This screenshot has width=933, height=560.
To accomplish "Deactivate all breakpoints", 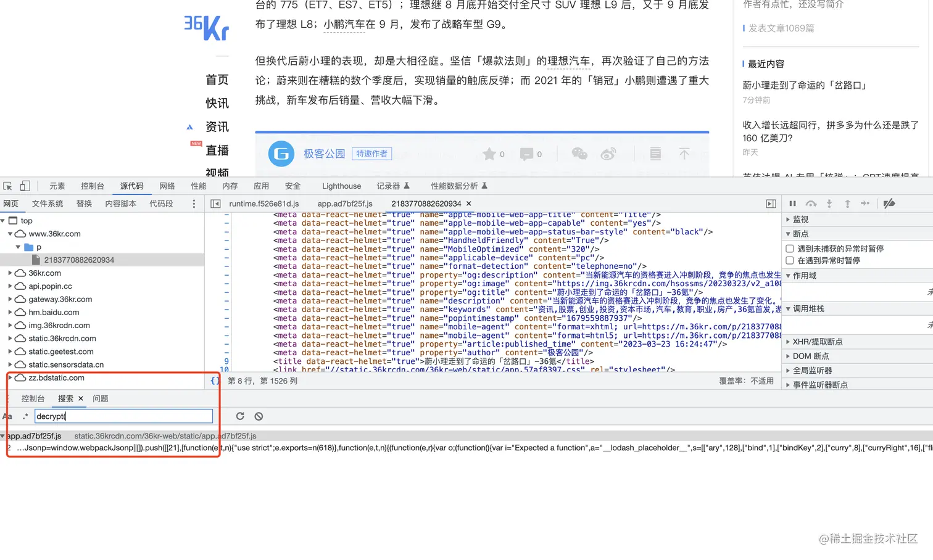I will click(889, 204).
